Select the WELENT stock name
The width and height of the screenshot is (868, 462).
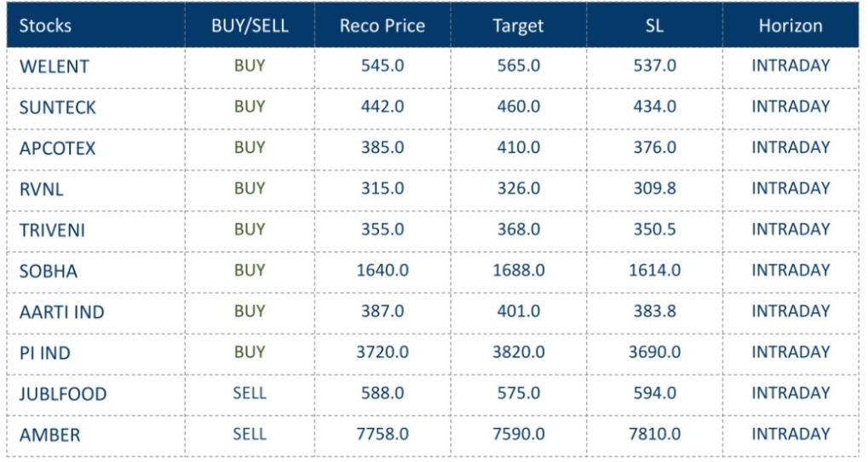tap(54, 66)
